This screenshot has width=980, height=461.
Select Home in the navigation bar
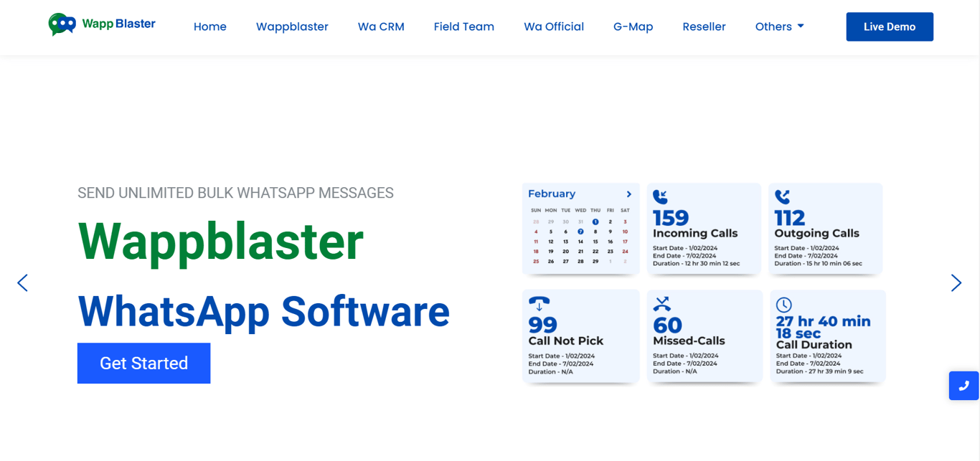tap(209, 27)
